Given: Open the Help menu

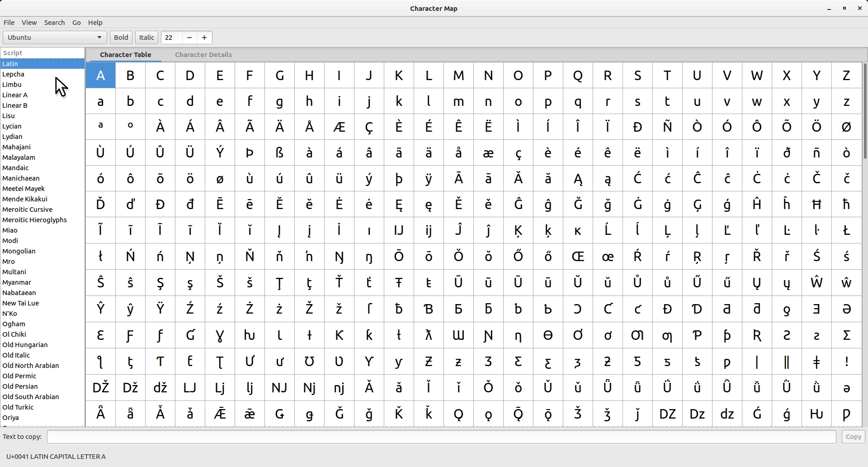Looking at the screenshot, I should pyautogui.click(x=95, y=23).
